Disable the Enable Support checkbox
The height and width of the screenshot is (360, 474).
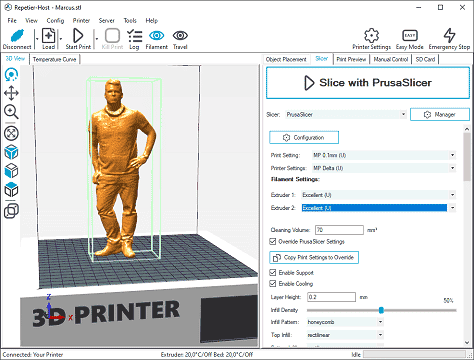273,273
